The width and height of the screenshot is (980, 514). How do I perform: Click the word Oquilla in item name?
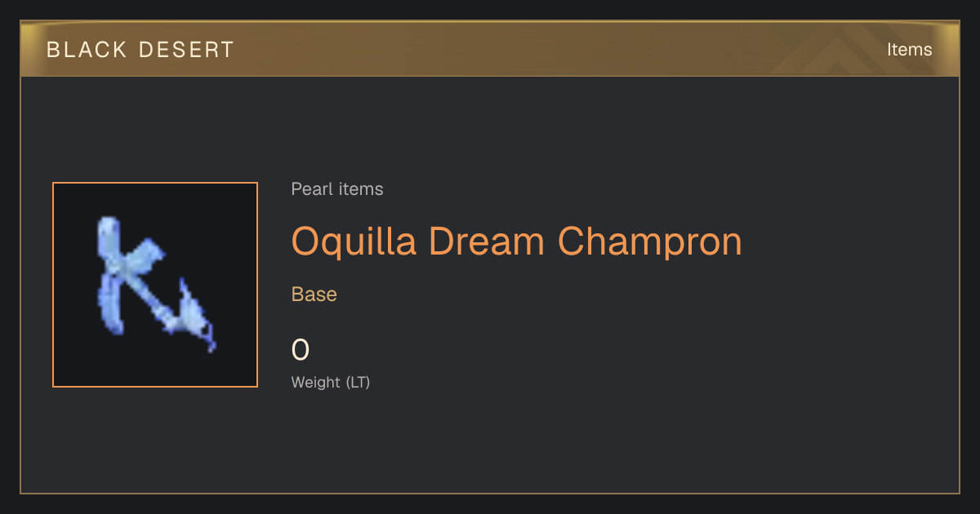(354, 241)
